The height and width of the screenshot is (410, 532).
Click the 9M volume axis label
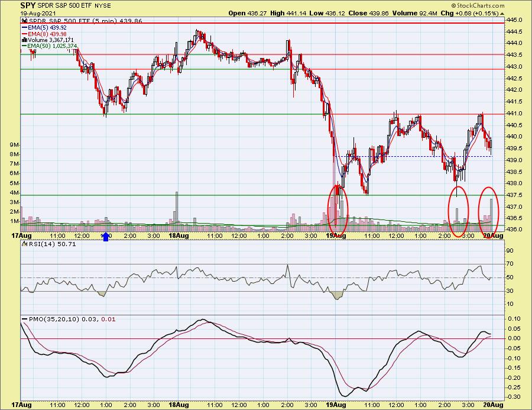coord(15,145)
